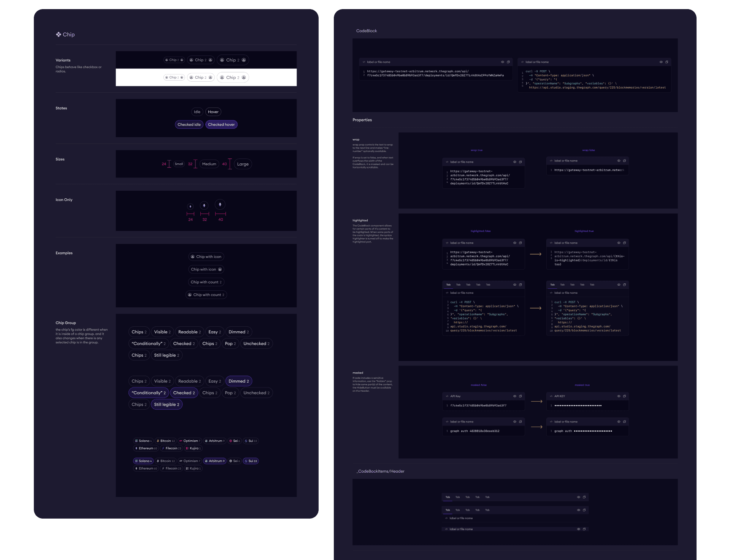Select active Tab on the tabbed curl block below highlighted: true
Image resolution: width=730 pixels, height=560 pixels.
coord(552,285)
